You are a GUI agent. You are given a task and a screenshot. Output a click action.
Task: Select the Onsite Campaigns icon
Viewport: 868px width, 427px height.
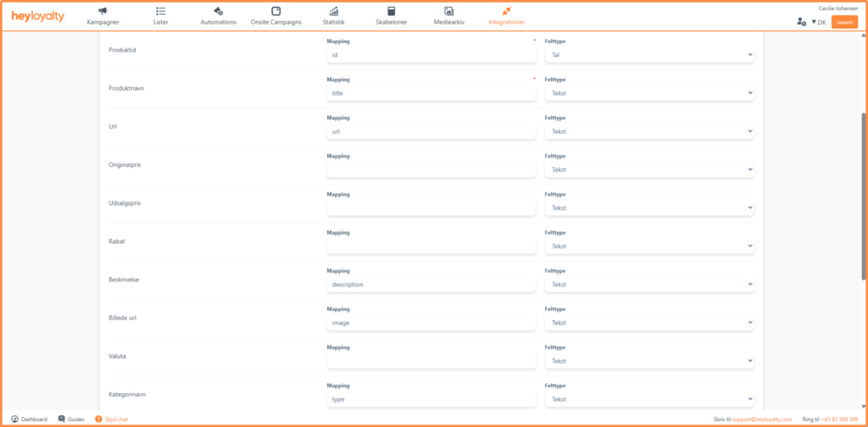276,11
